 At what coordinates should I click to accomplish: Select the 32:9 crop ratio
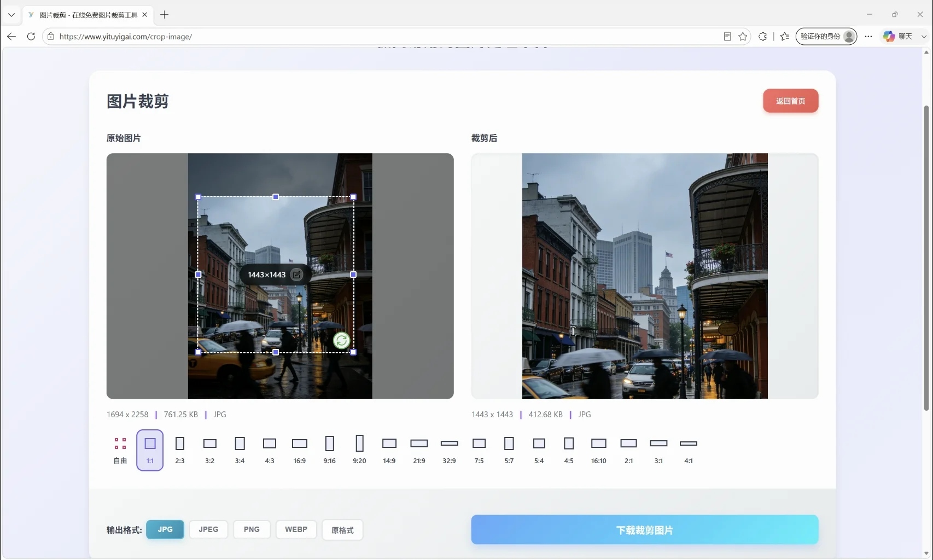point(449,450)
